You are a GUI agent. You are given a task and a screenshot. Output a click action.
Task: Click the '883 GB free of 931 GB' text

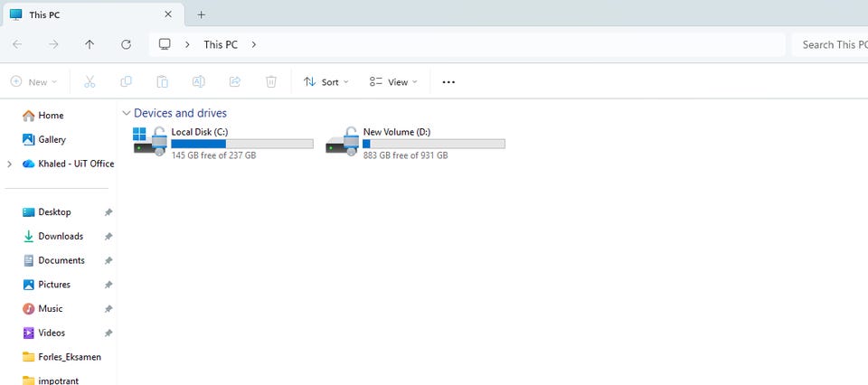[x=406, y=155]
